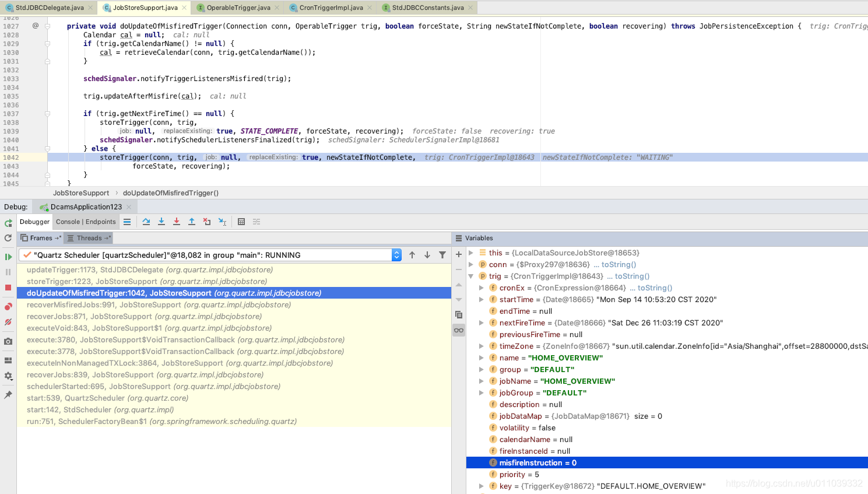The image size is (868, 494).
Task: Click toString() link for conn variable
Action: pyautogui.click(x=619, y=264)
